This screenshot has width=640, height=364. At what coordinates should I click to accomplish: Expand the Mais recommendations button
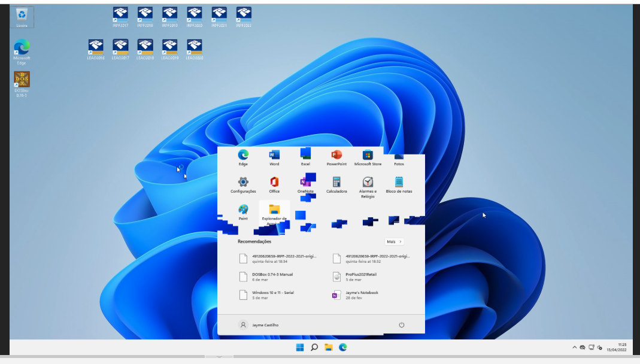394,242
